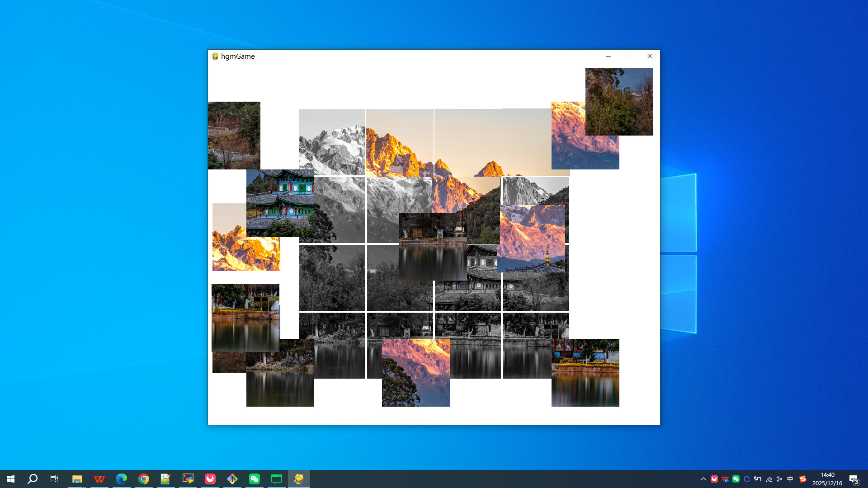Click the tree puzzle piece at top right

tap(619, 101)
